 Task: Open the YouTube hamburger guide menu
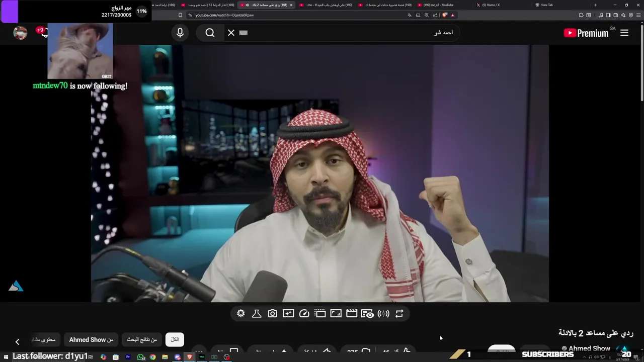tap(624, 33)
